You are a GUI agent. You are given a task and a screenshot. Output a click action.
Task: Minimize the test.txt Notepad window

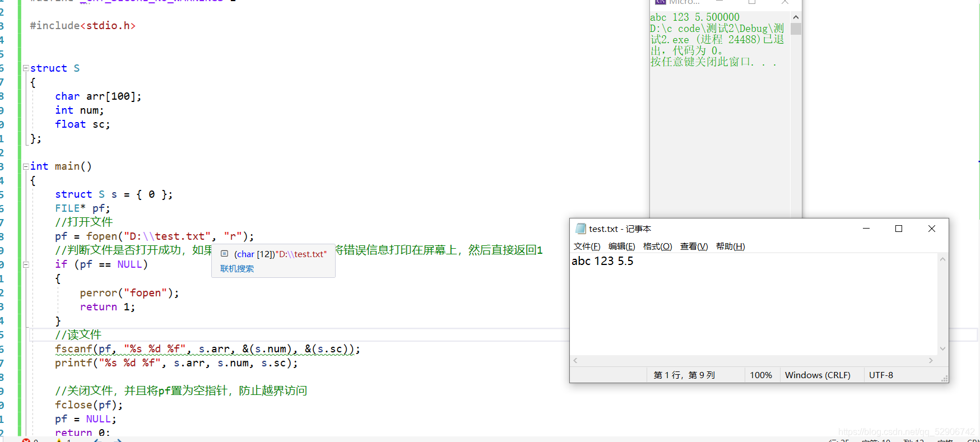click(x=866, y=229)
